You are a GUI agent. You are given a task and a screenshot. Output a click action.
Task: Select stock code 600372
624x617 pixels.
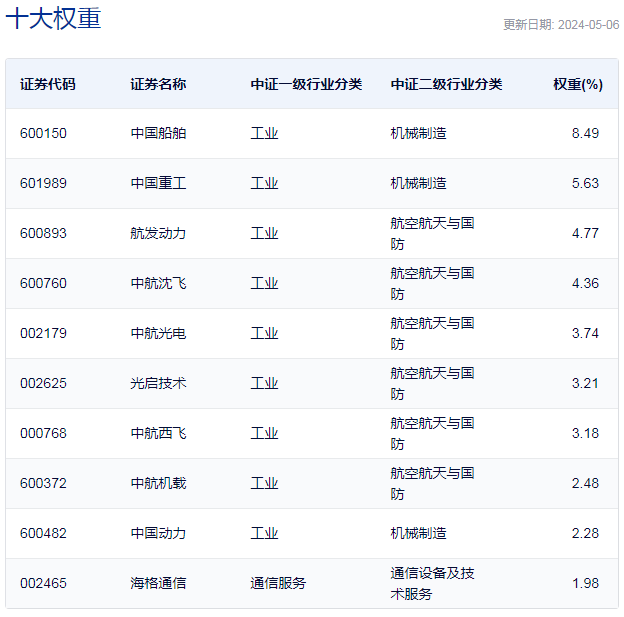(x=43, y=483)
